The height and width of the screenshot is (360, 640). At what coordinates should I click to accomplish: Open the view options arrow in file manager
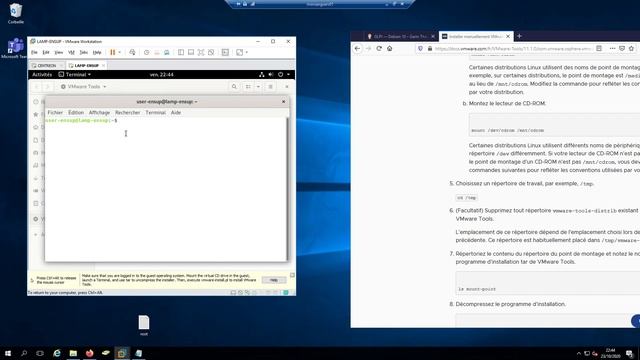pos(258,87)
